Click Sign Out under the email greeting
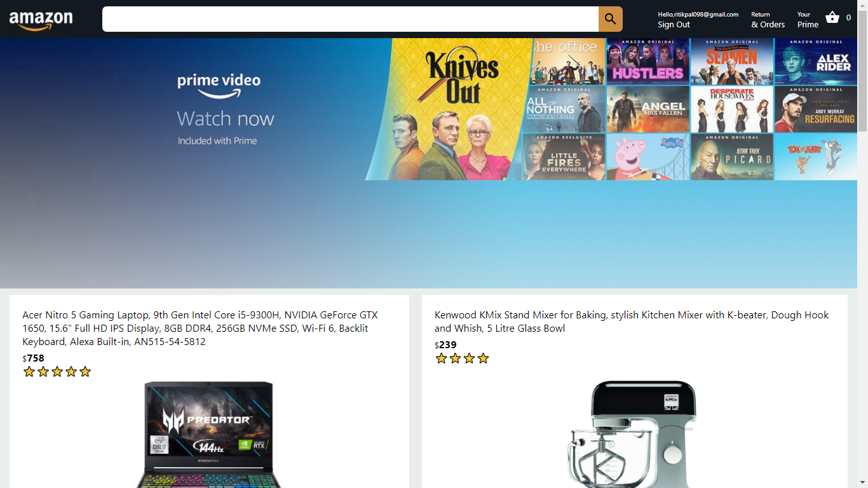868x488 pixels. tap(674, 25)
